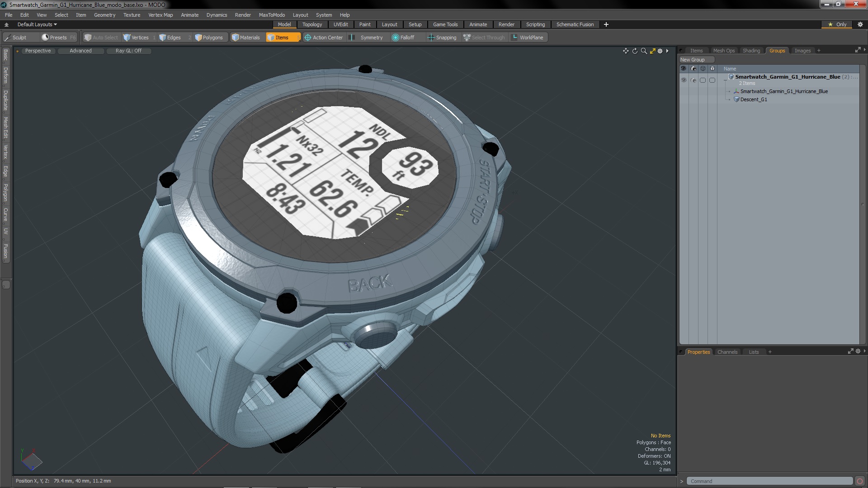
Task: Click the viewport rotate icon
Action: [635, 51]
